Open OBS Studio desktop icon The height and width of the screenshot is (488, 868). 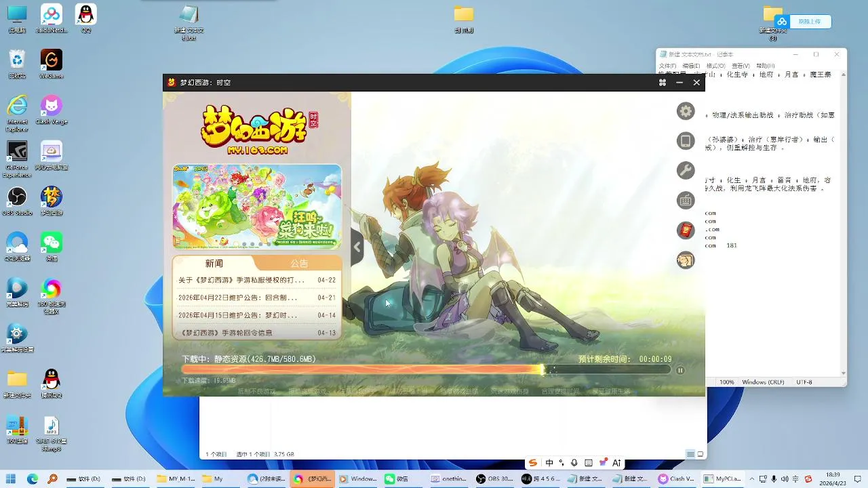tap(17, 201)
